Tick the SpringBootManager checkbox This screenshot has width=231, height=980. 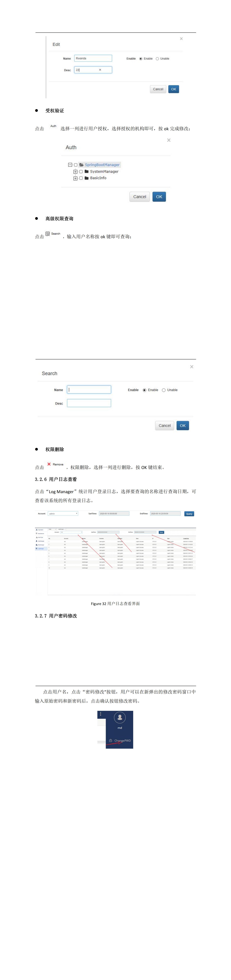76,165
